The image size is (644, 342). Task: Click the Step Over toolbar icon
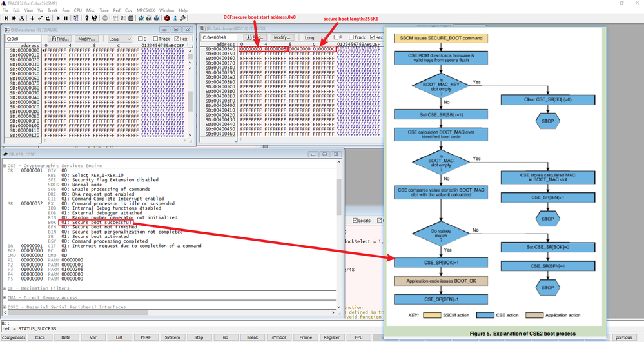pyautogui.click(x=14, y=18)
